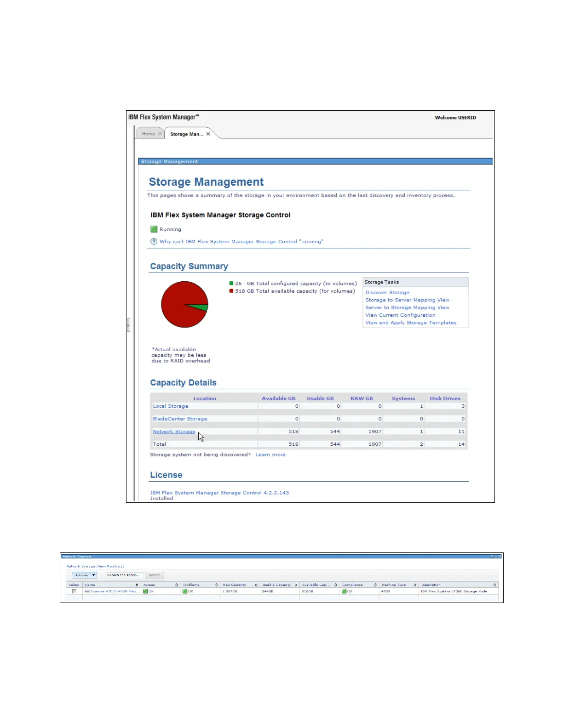Click the red available capacity legend swatch
Image resolution: width=563 pixels, height=728 pixels.
(x=231, y=291)
